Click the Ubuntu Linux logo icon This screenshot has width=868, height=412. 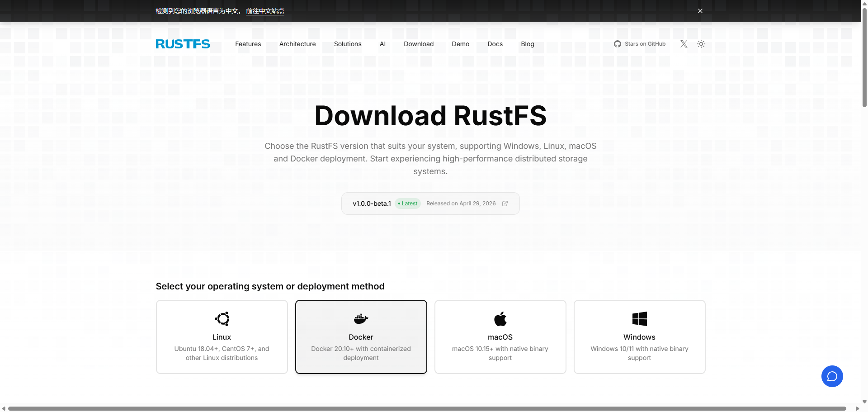tap(222, 319)
